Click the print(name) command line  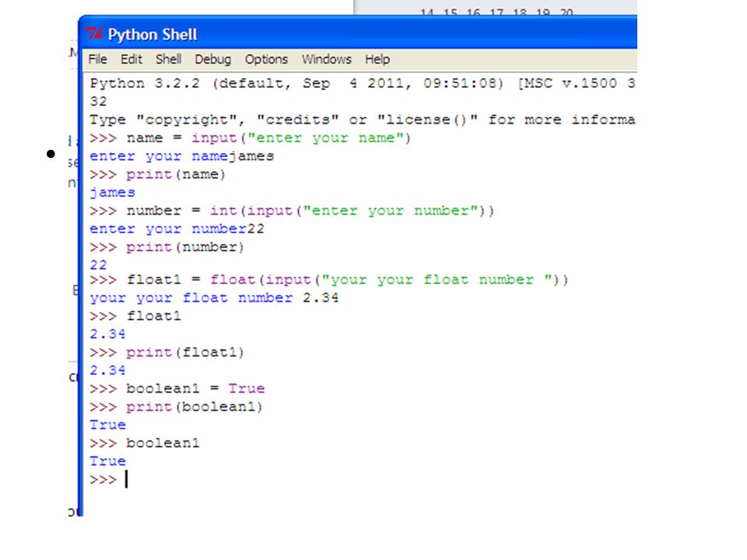tap(158, 174)
